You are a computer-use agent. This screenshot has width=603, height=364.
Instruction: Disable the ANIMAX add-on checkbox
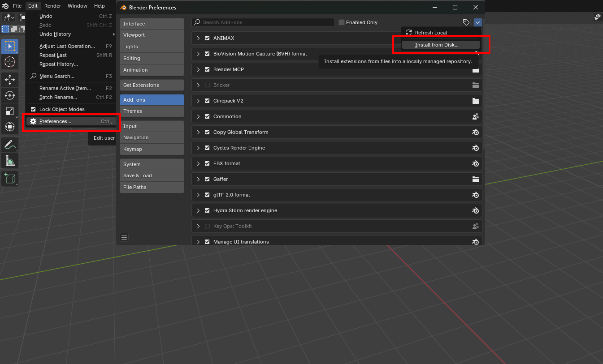click(207, 38)
